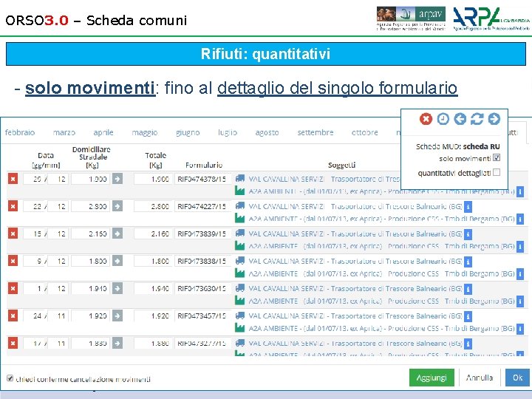Click truck icon in RIF0474227/15 row
532x399 pixels.
point(240,205)
